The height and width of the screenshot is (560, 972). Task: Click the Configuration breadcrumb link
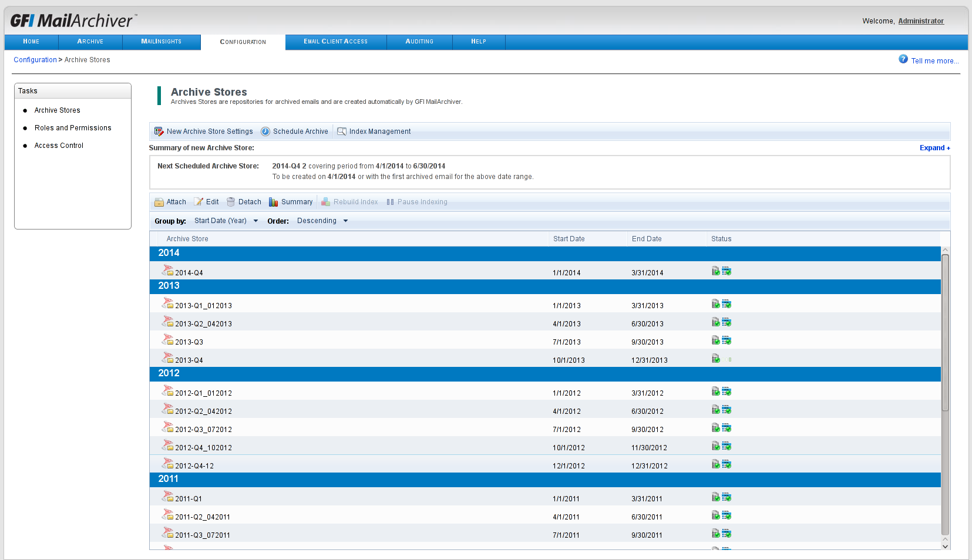(35, 60)
